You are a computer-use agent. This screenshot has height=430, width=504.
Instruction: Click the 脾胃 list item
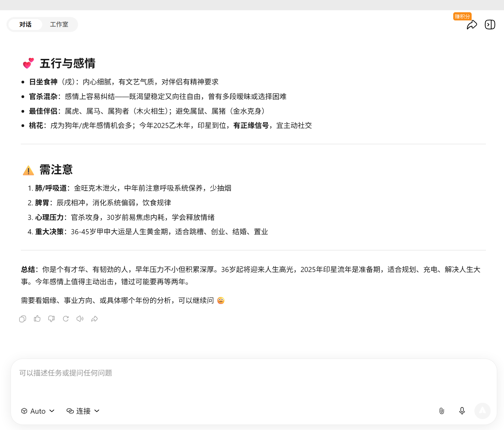click(103, 203)
